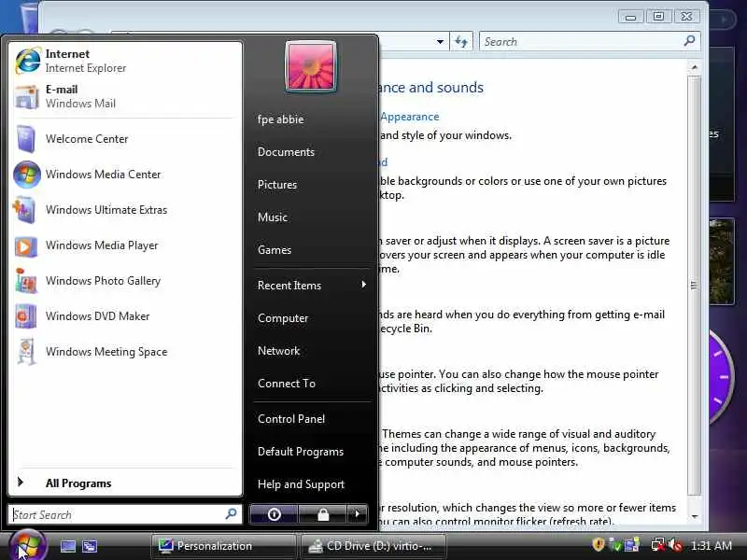747x560 pixels.
Task: Click Personalization window scrollbar down arrow
Action: [695, 516]
